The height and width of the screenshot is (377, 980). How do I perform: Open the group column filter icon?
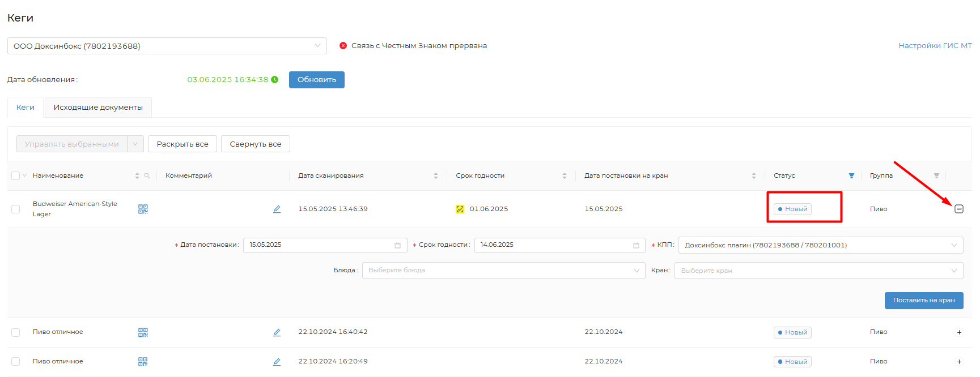936,176
